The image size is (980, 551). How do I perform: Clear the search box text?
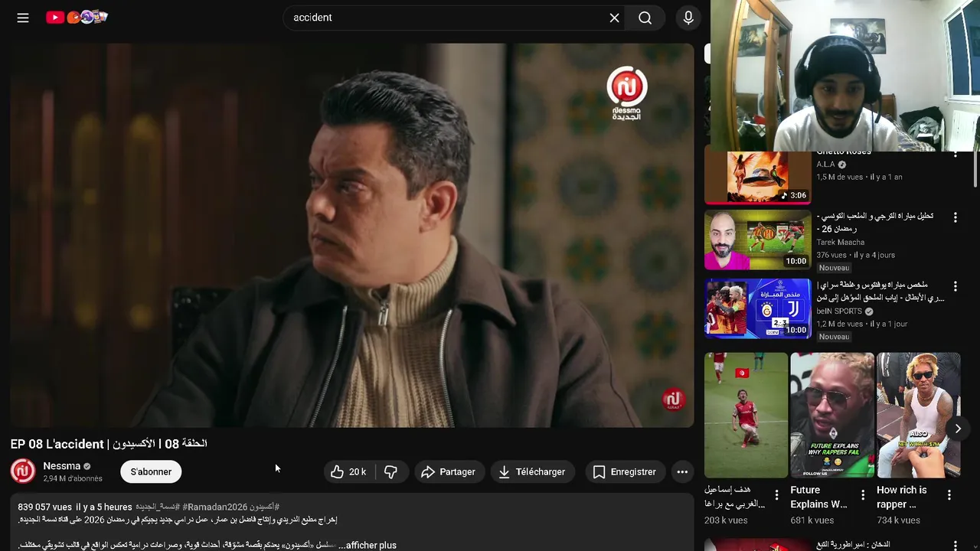point(614,18)
